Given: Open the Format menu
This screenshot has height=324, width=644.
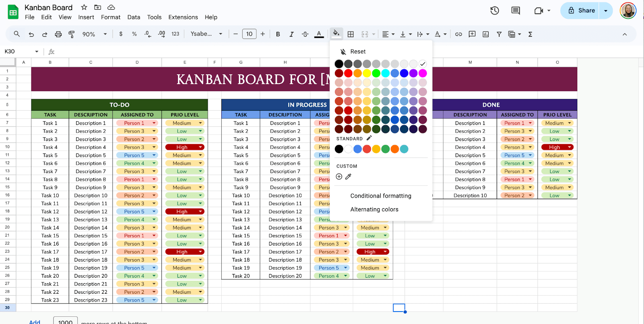Looking at the screenshot, I should (111, 17).
